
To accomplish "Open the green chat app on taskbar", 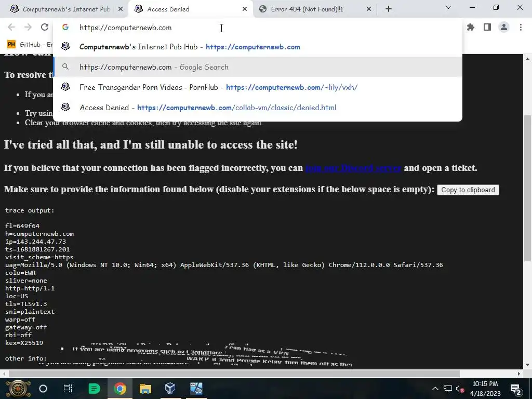I will pyautogui.click(x=94, y=389).
